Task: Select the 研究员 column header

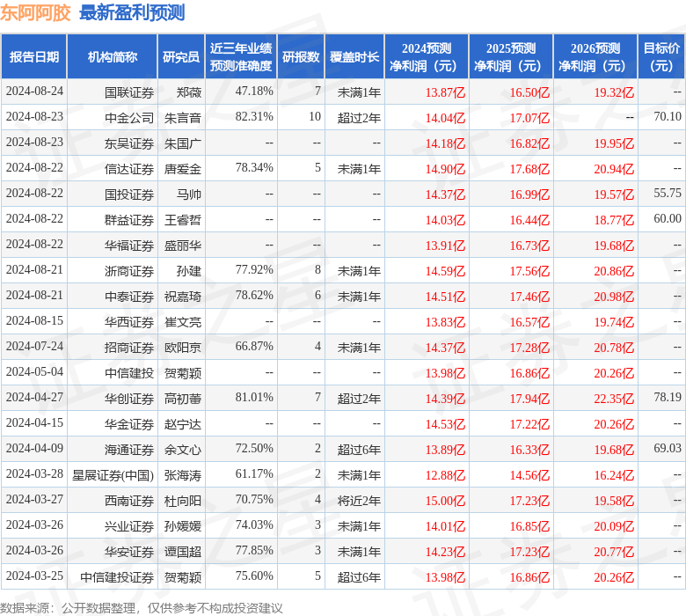Action: [181, 57]
